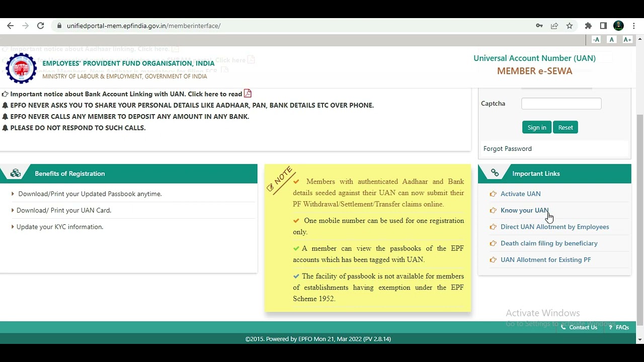
Task: Open Direct UAN Allotment by Employees
Action: click(554, 227)
